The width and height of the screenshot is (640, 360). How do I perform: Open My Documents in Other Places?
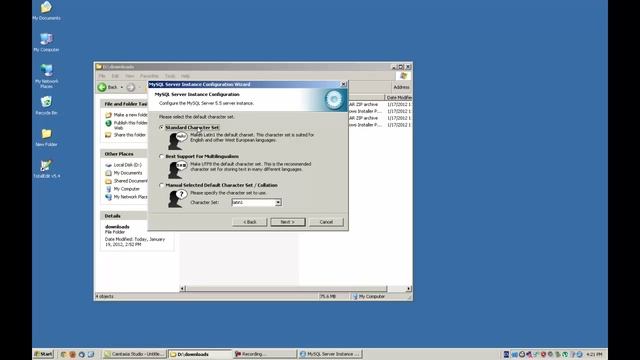coord(128,173)
